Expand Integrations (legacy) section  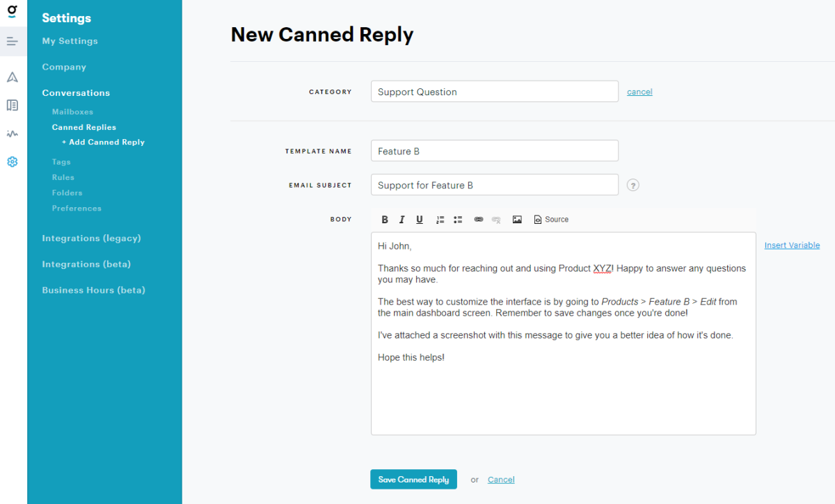click(91, 238)
